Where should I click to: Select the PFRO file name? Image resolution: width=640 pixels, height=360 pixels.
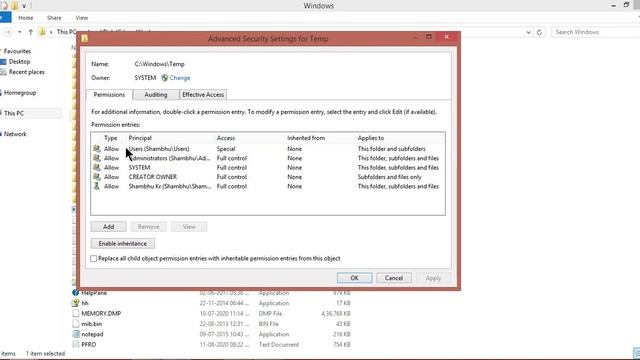[89, 344]
